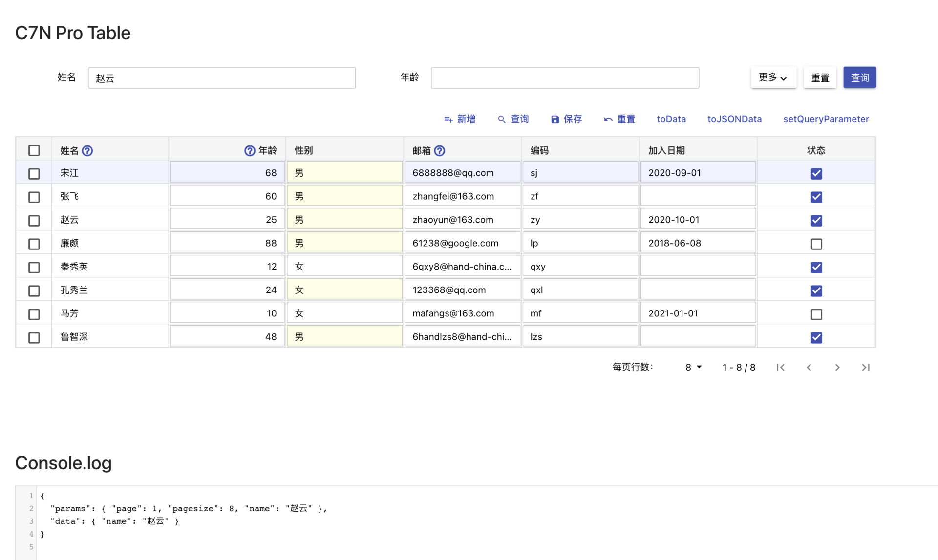Click toJSONData action
The width and height of the screenshot is (938, 560).
(x=734, y=119)
